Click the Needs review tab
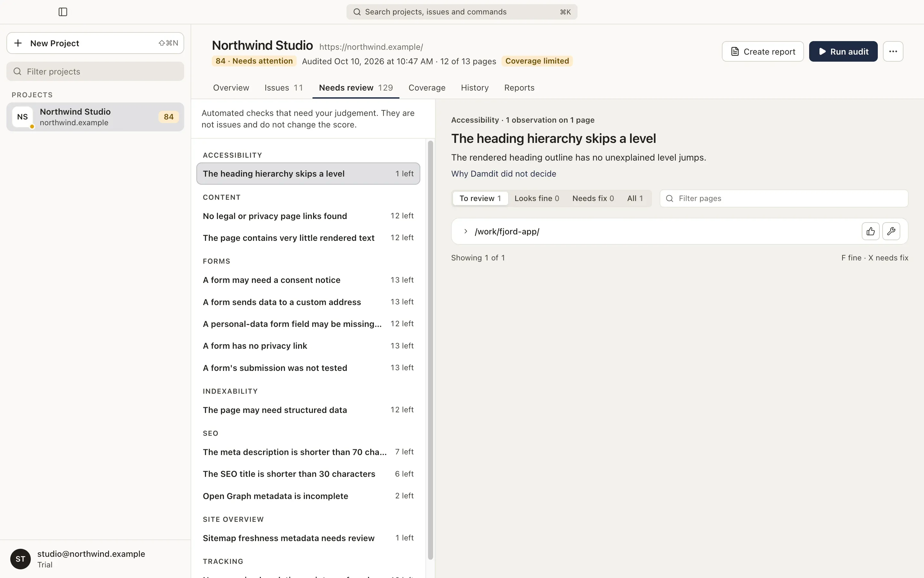 pos(356,88)
